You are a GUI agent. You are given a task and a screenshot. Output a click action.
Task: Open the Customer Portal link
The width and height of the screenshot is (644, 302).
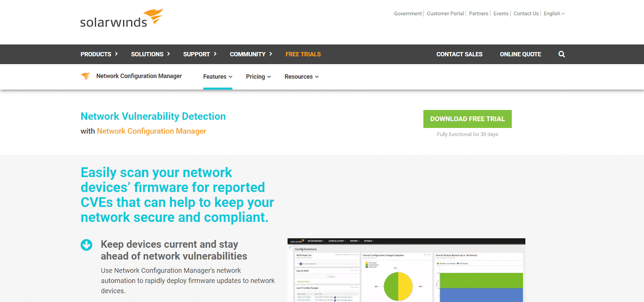point(445,14)
